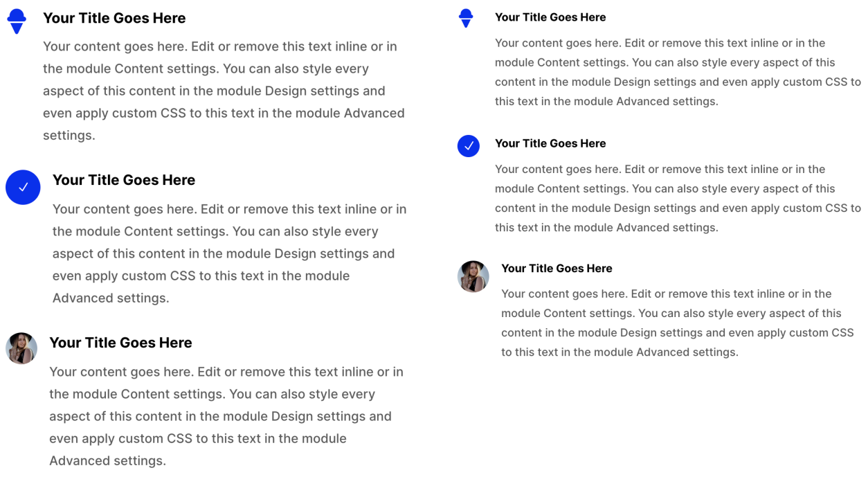Click the larger woman's avatar photo on the left

(x=21, y=348)
